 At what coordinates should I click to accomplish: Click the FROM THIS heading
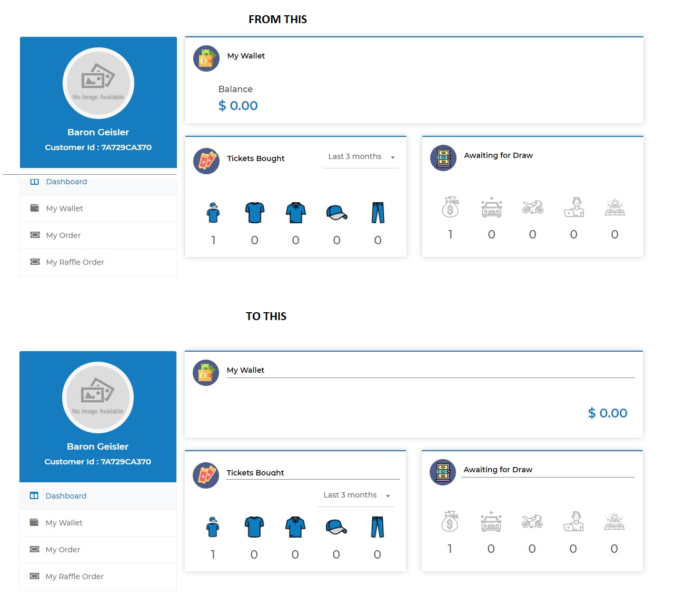pos(277,19)
